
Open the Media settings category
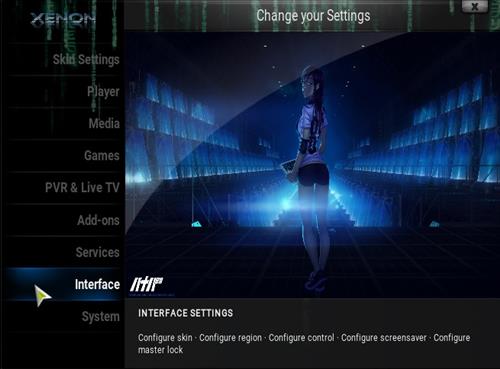point(63,124)
